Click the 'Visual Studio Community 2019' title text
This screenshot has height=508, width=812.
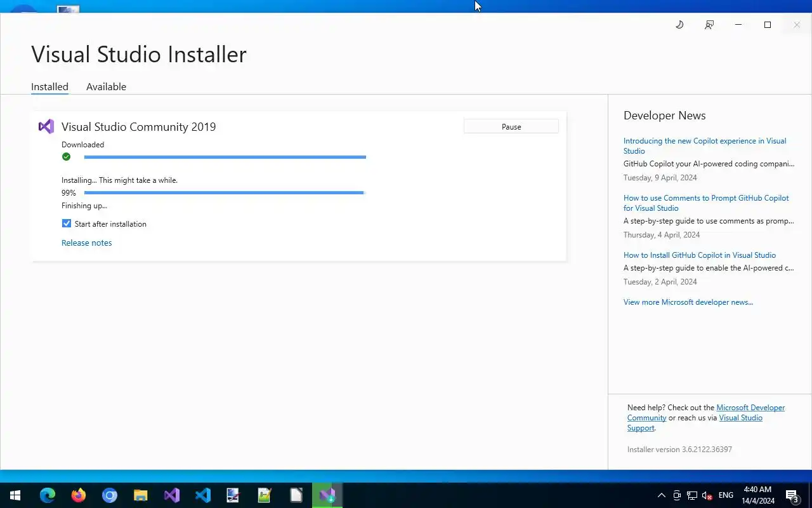click(x=138, y=127)
